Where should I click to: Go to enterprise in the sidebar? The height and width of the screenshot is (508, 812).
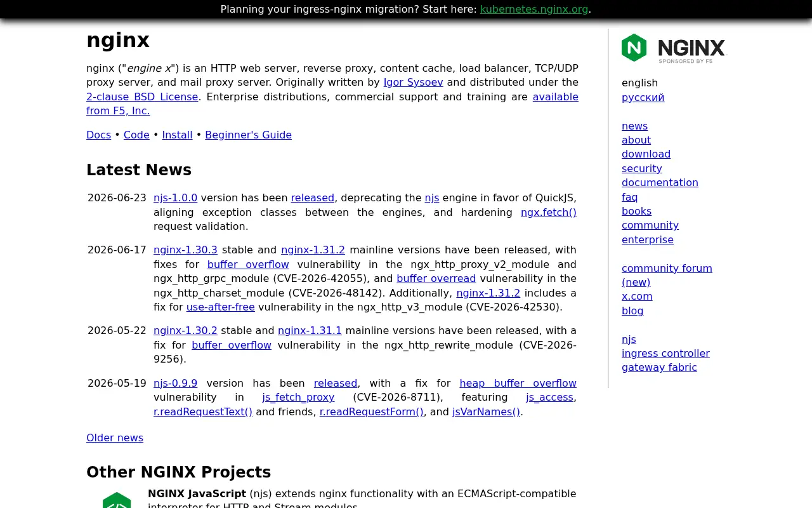click(648, 240)
